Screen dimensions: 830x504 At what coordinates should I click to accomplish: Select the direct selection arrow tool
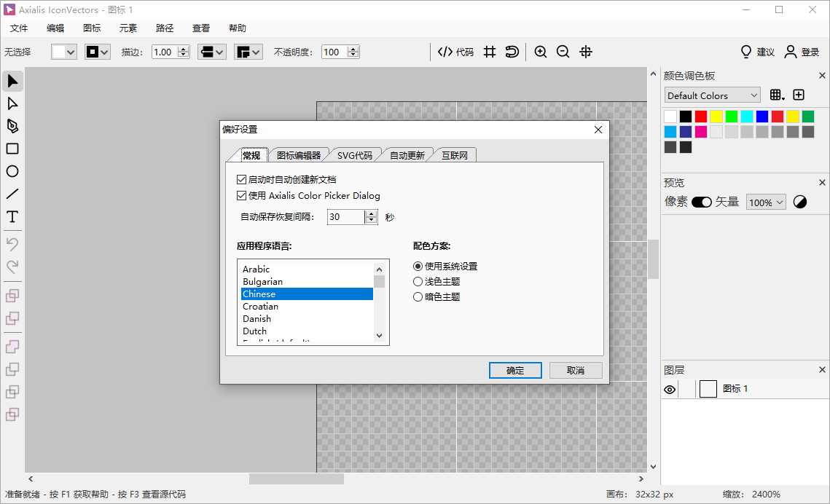click(12, 103)
